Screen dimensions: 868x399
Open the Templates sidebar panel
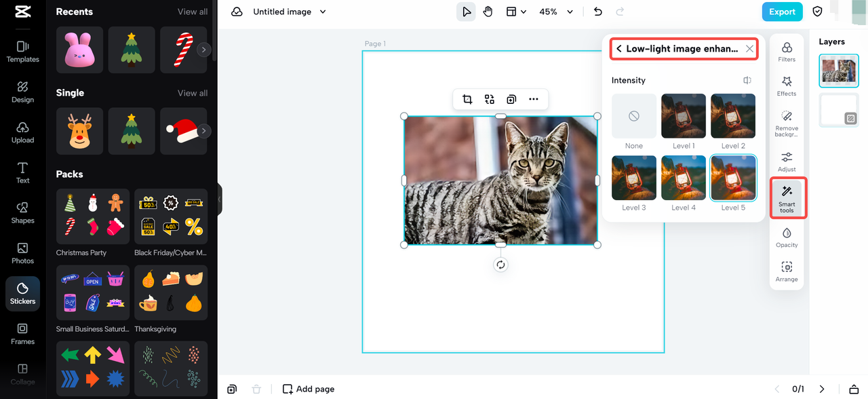pos(22,51)
